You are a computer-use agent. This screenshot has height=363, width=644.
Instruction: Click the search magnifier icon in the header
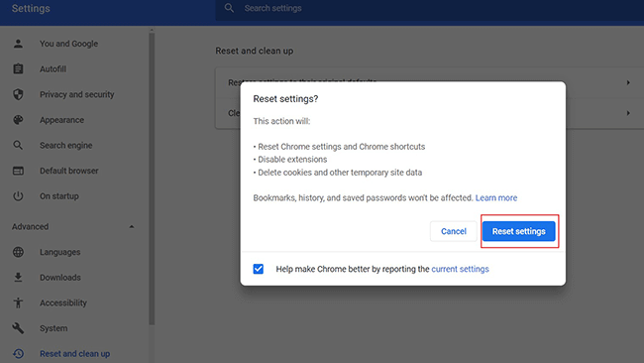click(229, 8)
